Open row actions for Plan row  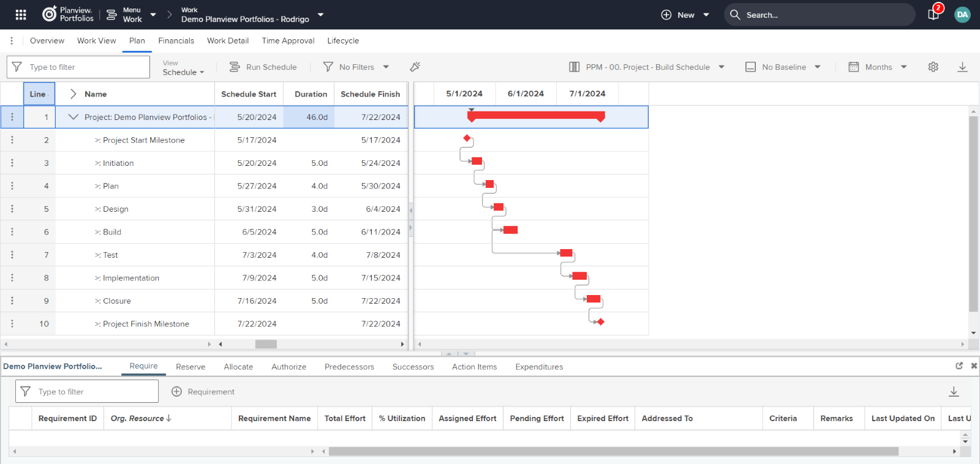coord(12,185)
